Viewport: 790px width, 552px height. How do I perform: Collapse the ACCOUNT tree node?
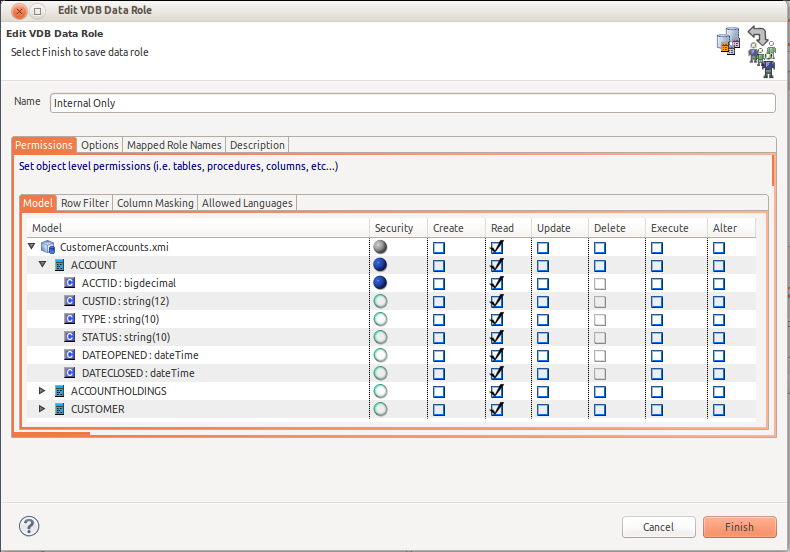pyautogui.click(x=42, y=265)
